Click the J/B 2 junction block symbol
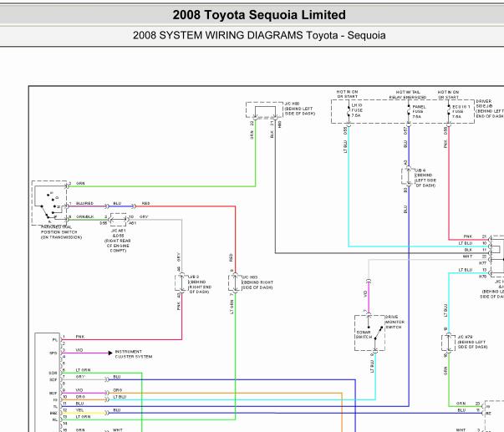The width and height of the screenshot is (504, 432). click(x=181, y=283)
